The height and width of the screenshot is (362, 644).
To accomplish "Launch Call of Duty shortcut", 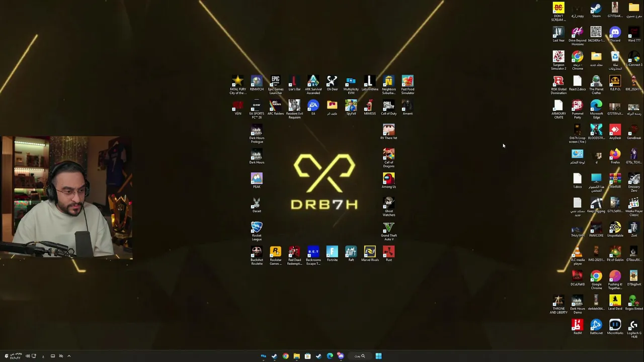I will [388, 108].
